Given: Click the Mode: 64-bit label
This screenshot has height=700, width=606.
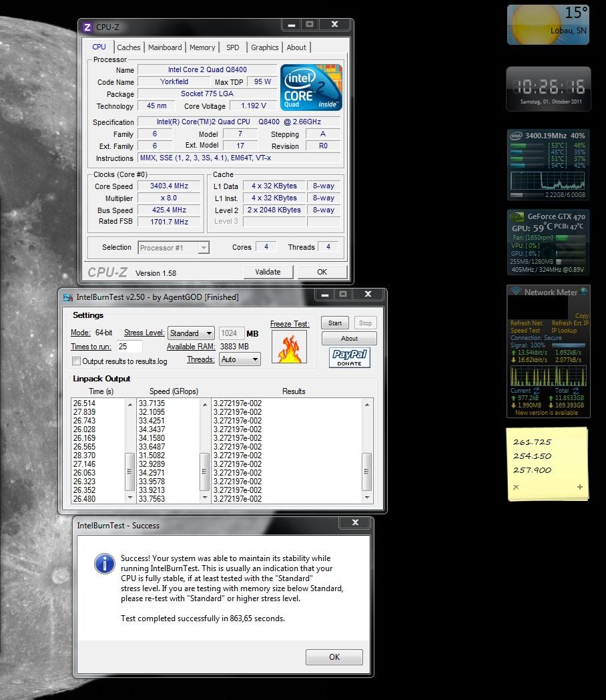Looking at the screenshot, I should point(91,333).
